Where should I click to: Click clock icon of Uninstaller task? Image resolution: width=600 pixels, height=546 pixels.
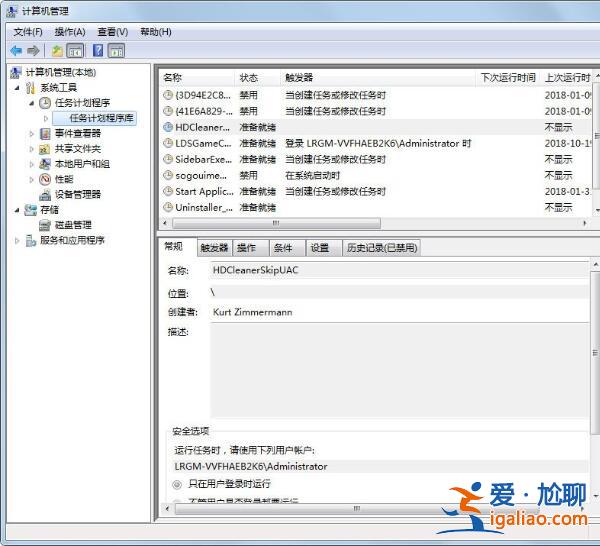tap(168, 207)
